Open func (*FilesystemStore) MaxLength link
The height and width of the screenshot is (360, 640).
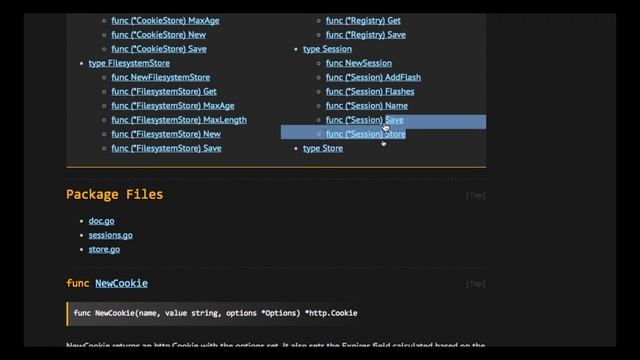pyautogui.click(x=179, y=120)
